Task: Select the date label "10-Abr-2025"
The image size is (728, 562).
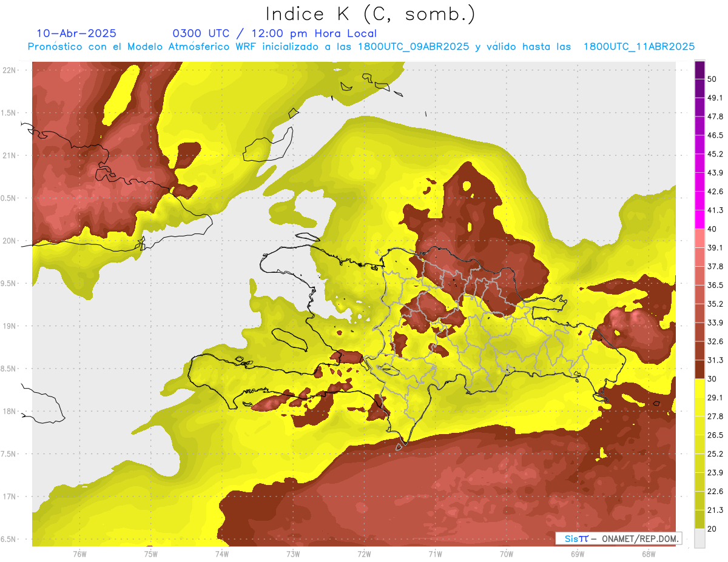Action: point(76,33)
